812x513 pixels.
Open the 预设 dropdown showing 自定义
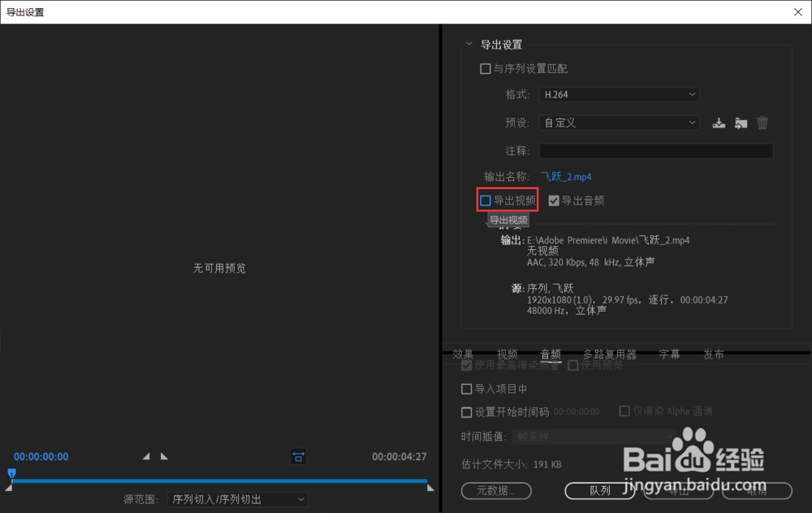tap(619, 123)
